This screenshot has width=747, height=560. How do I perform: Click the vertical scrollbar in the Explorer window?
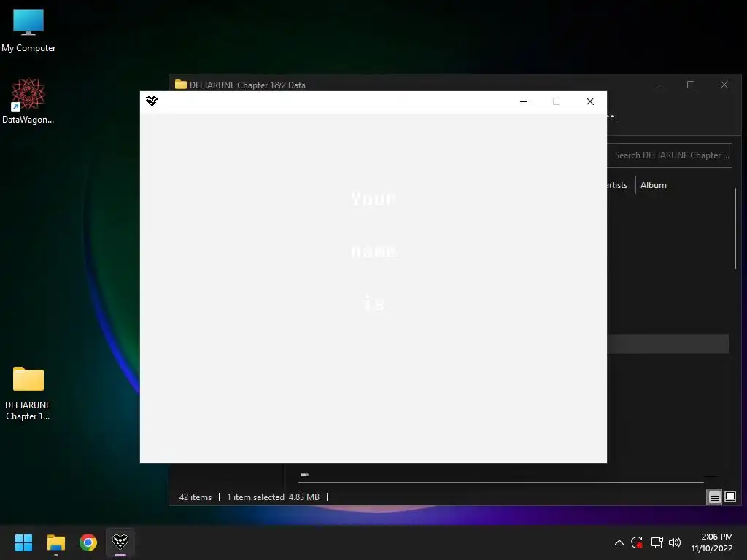pos(735,228)
